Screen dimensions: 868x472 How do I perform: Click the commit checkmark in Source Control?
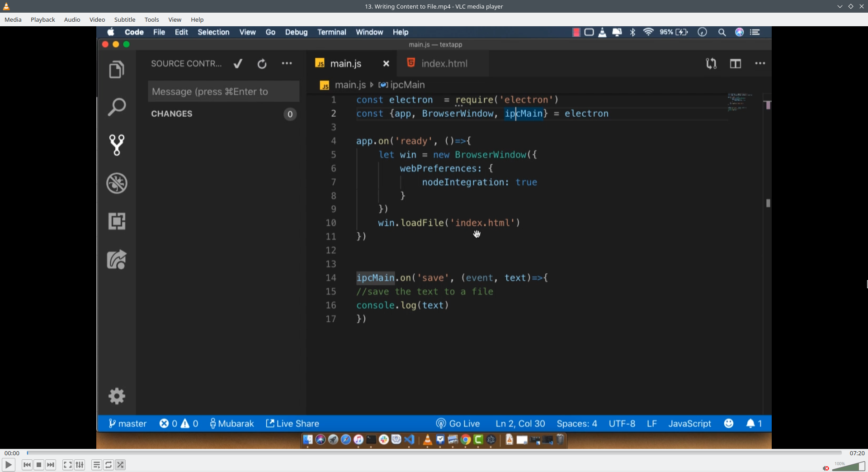pos(238,64)
